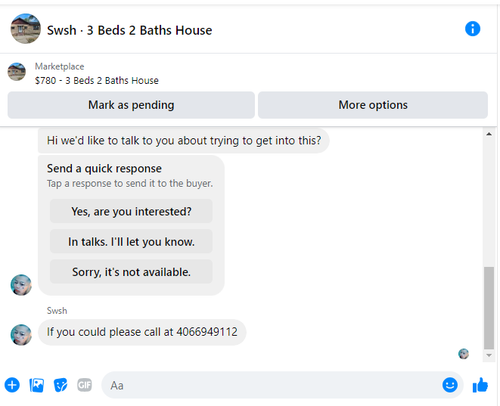
Task: Attach a photo using the image icon
Action: pyautogui.click(x=37, y=385)
